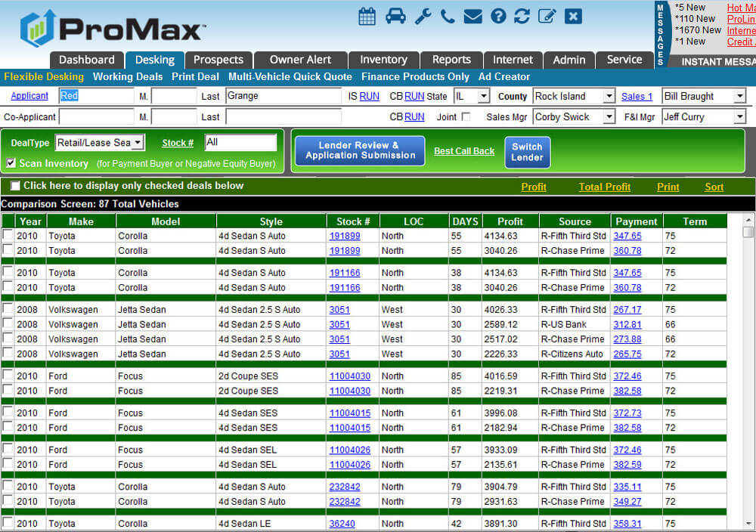Click the question mark help icon
The width and height of the screenshot is (756, 532).
[498, 17]
